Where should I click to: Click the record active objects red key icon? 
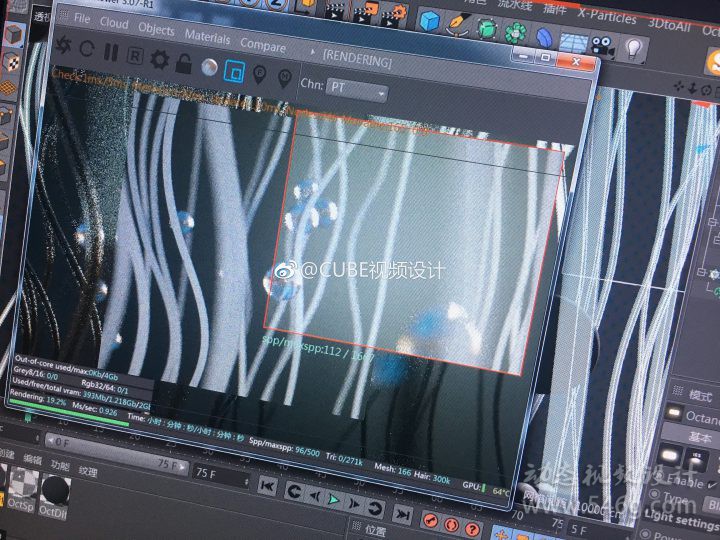click(x=431, y=519)
